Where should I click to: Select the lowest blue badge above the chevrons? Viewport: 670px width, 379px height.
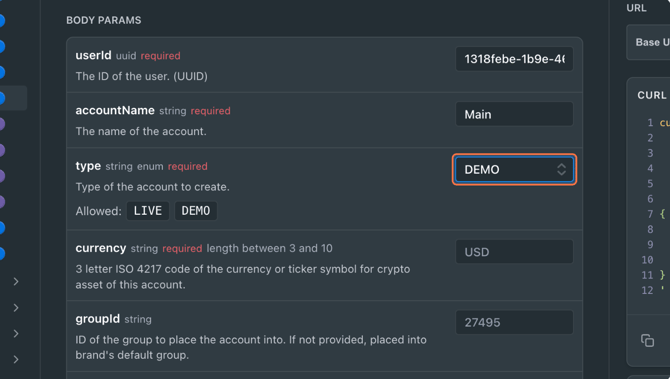click(2, 253)
